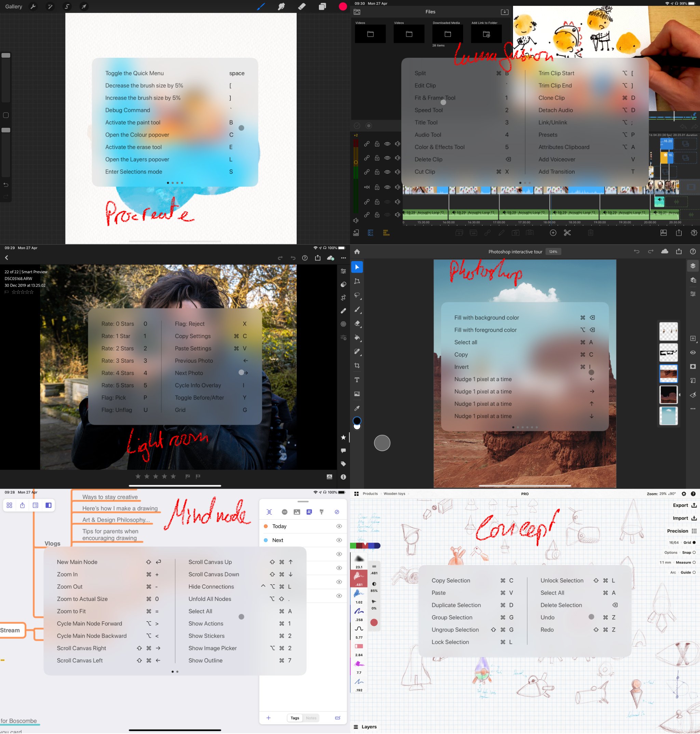Adjust Procreate brush opacity slider
This screenshot has height=734, width=700.
click(6, 130)
